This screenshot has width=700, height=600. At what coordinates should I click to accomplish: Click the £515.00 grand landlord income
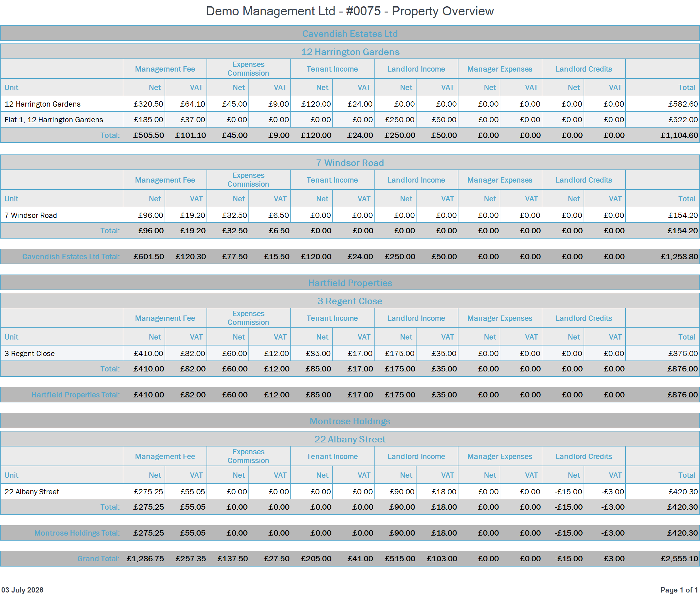[x=400, y=558]
